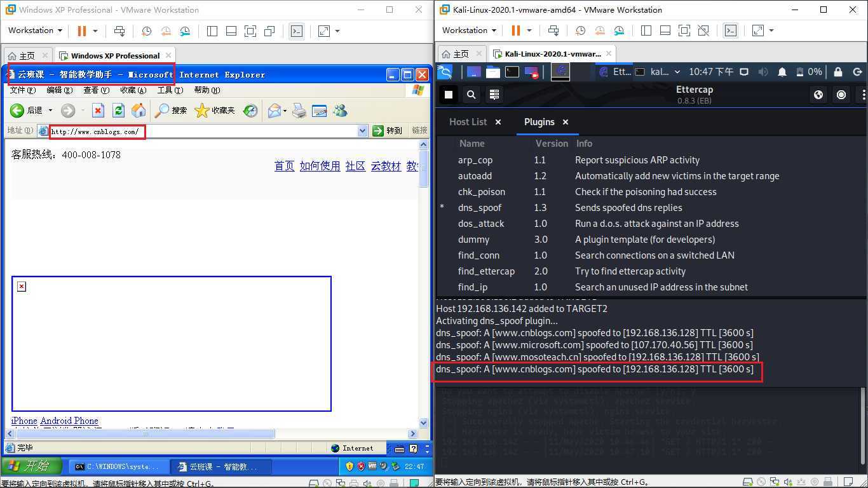Expand the Kali panel window list chevron
This screenshot has width=868, height=488.
coord(677,72)
